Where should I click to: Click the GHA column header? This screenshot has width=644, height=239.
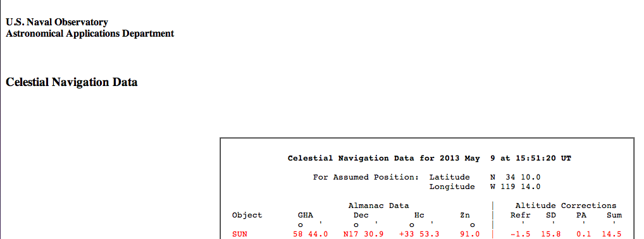click(x=305, y=215)
